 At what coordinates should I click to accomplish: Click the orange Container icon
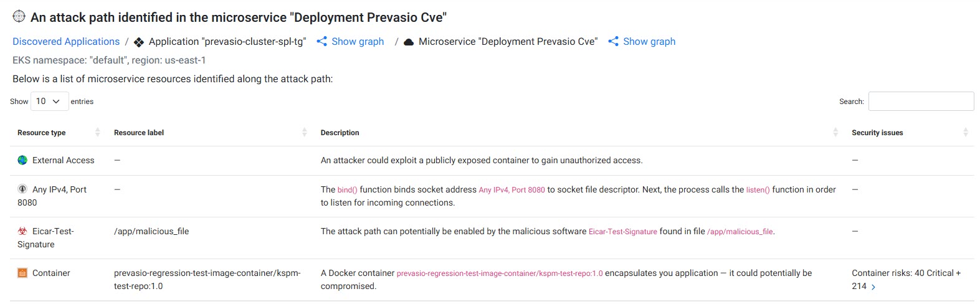tap(22, 273)
